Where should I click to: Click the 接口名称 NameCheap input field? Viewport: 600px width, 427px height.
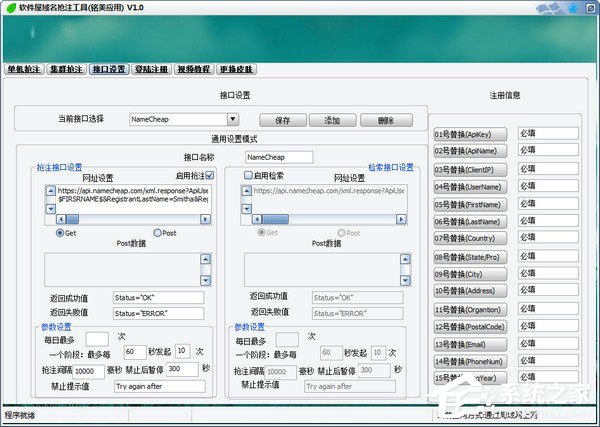[278, 157]
